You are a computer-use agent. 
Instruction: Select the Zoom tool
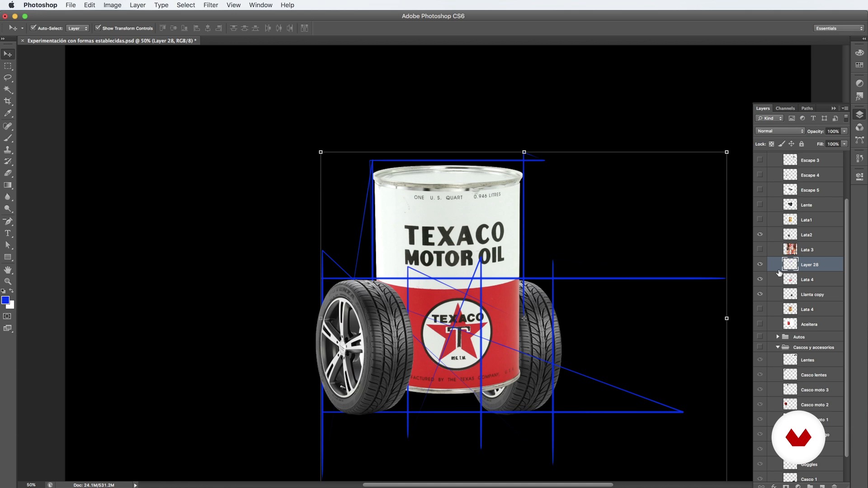8,282
